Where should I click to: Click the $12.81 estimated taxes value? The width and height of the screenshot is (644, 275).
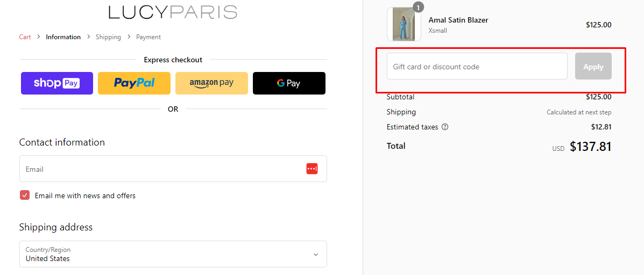601,127
